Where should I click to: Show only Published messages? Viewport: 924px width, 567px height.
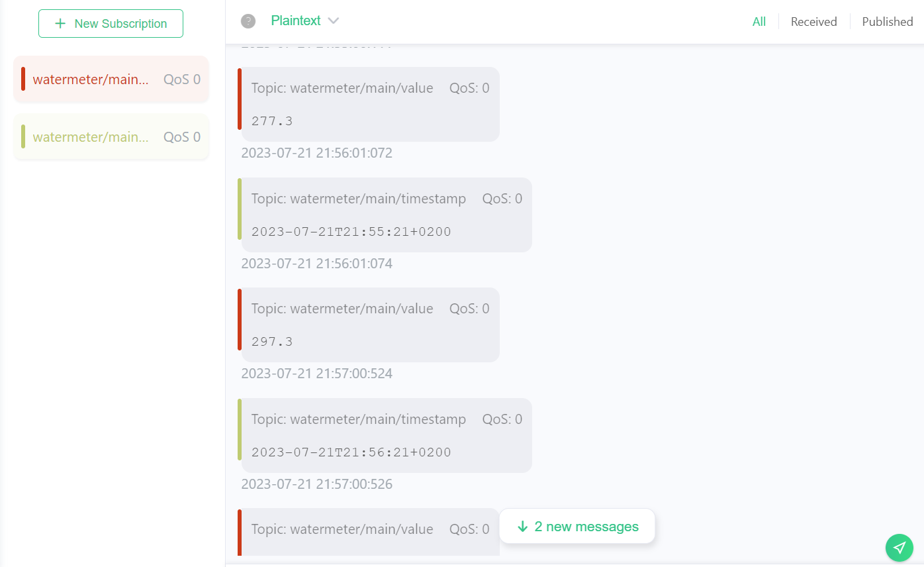click(887, 22)
